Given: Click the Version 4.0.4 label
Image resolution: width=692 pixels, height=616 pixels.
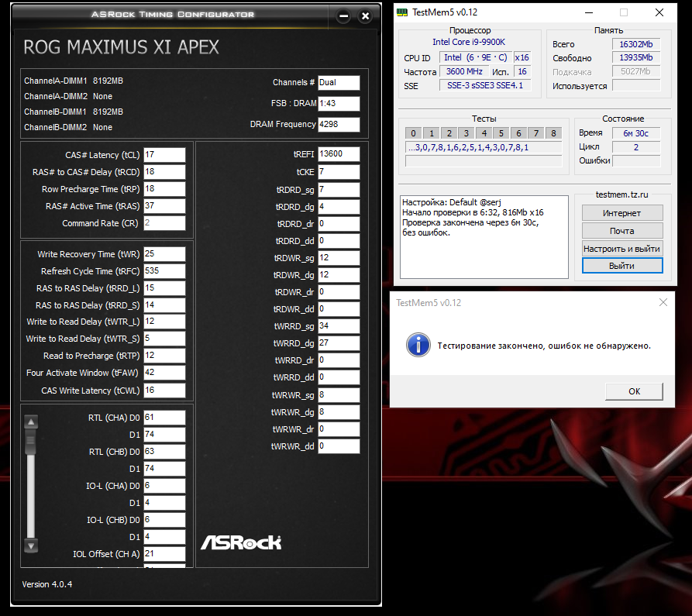Looking at the screenshot, I should [x=47, y=584].
